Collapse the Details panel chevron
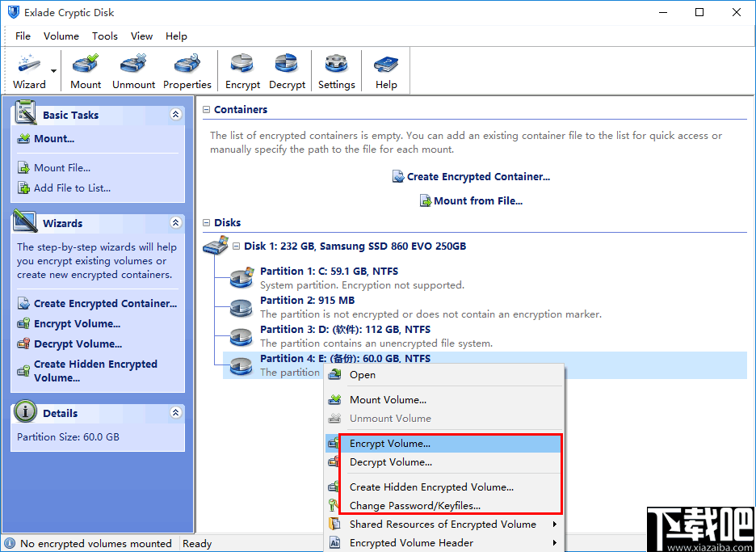 pyautogui.click(x=175, y=412)
